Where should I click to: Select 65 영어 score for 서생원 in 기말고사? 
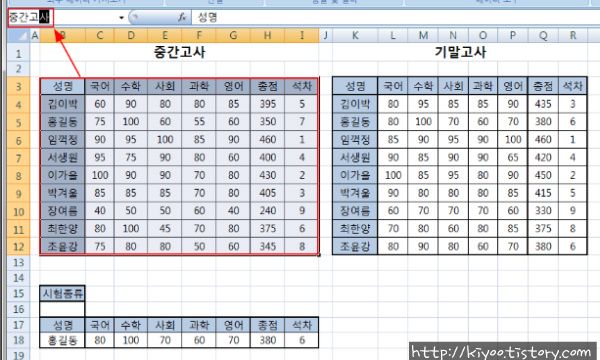tap(513, 157)
